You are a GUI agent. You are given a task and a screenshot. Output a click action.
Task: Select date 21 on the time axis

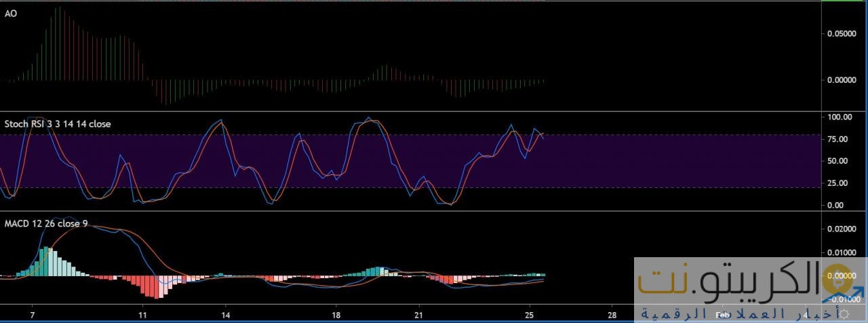point(418,316)
